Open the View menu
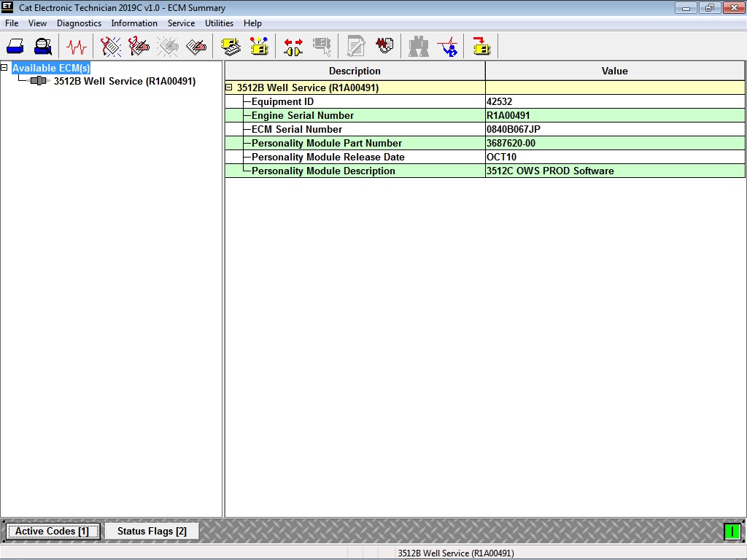 point(37,23)
